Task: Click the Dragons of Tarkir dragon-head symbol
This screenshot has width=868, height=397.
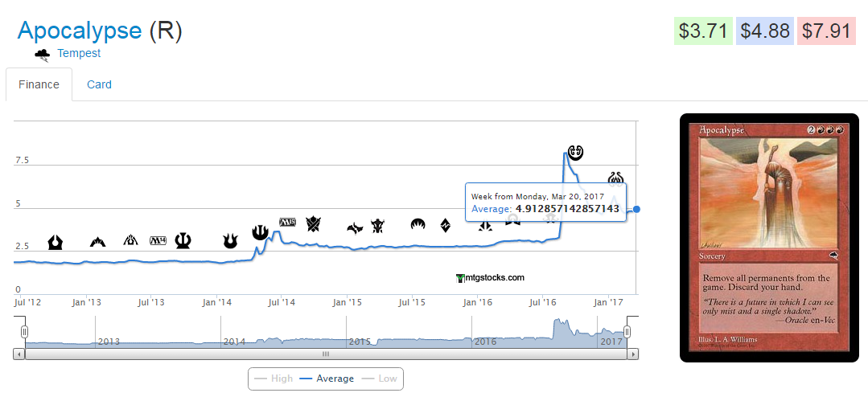Action: point(378,226)
